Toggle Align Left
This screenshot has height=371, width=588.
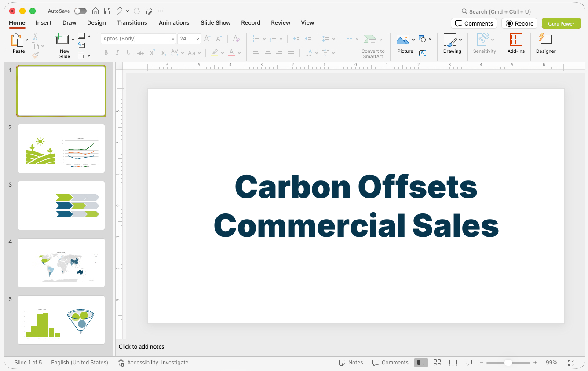pyautogui.click(x=256, y=53)
